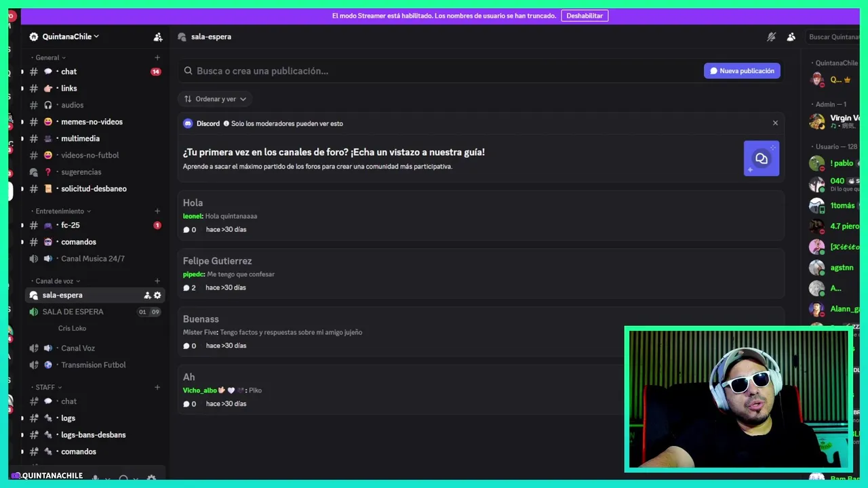Click Cris Loko in the voice channel
868x488 pixels.
(x=72, y=328)
